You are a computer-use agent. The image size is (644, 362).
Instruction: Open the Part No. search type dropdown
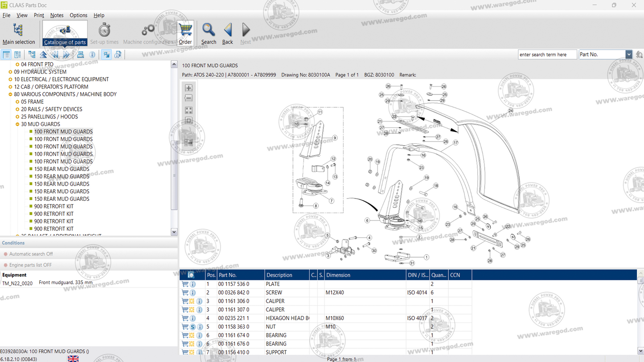pyautogui.click(x=628, y=54)
